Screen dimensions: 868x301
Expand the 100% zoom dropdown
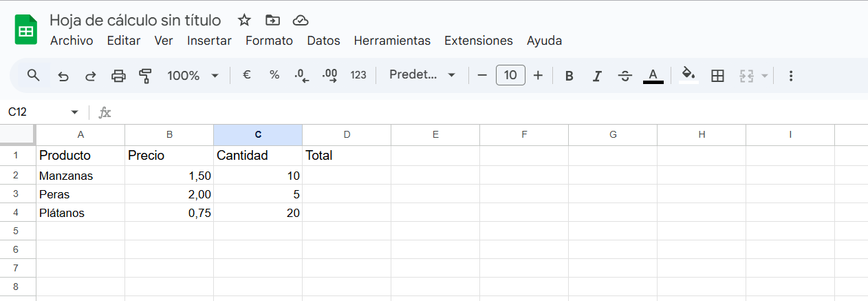(x=193, y=75)
